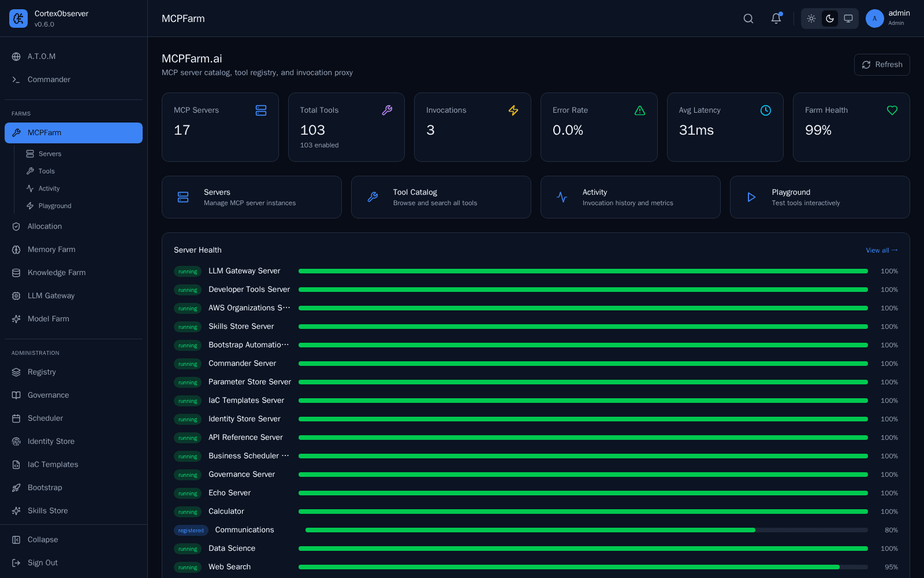Select Commander Server row name
Screen dimensions: 924x578
coord(242,364)
